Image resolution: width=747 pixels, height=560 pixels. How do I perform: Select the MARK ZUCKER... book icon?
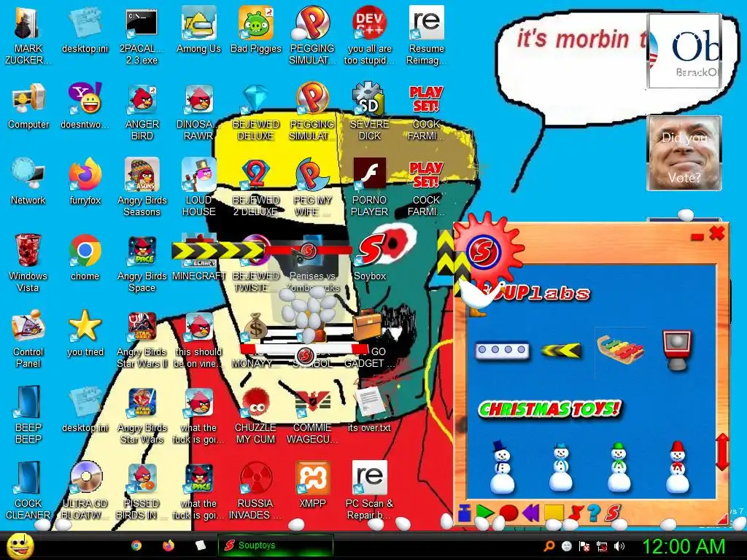(28, 36)
